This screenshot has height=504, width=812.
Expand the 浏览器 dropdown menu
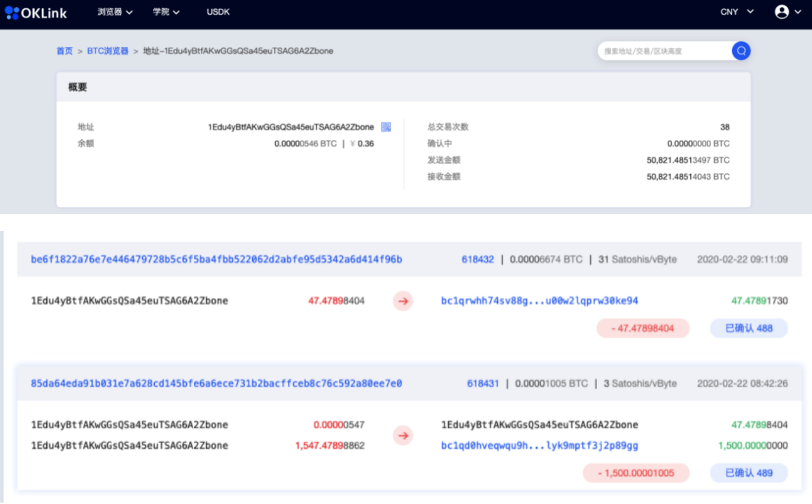[x=115, y=12]
